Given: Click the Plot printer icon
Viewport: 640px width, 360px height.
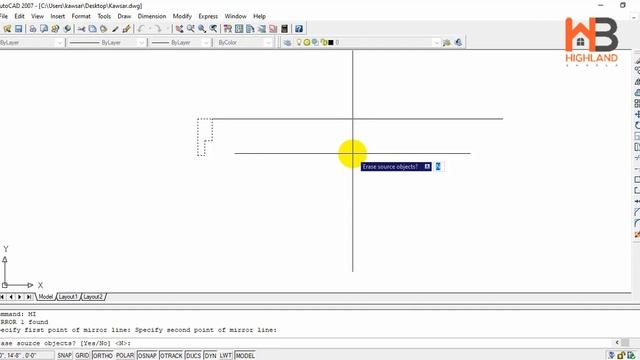Looking at the screenshot, I should point(33,29).
